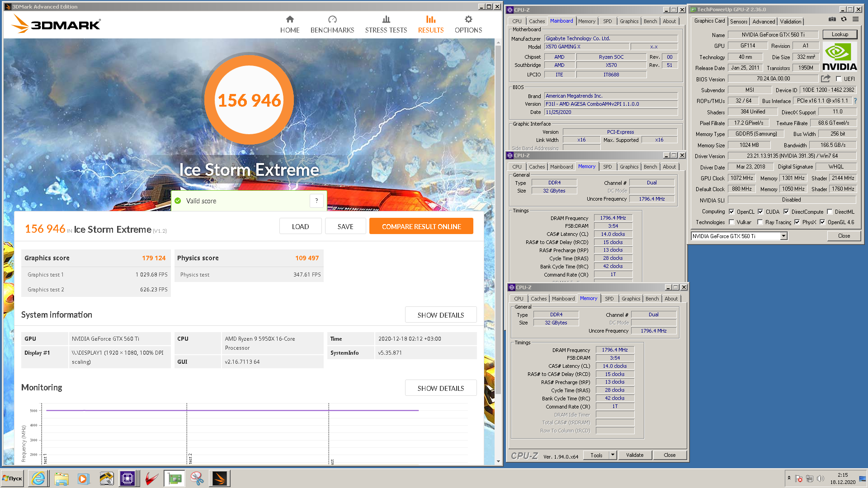The height and width of the screenshot is (488, 868).
Task: Open Tools dropdown arrow in CPU-Z
Action: pos(613,455)
